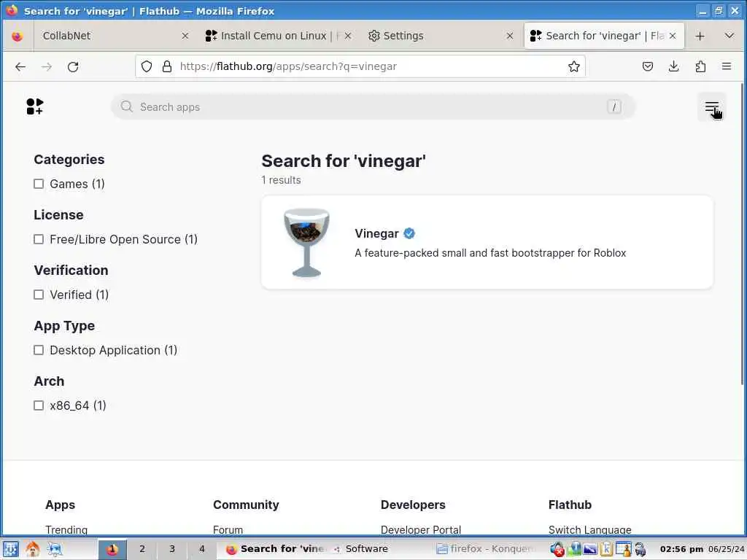Image resolution: width=747 pixels, height=560 pixels.
Task: Open the Extensions puzzle icon
Action: [x=700, y=66]
